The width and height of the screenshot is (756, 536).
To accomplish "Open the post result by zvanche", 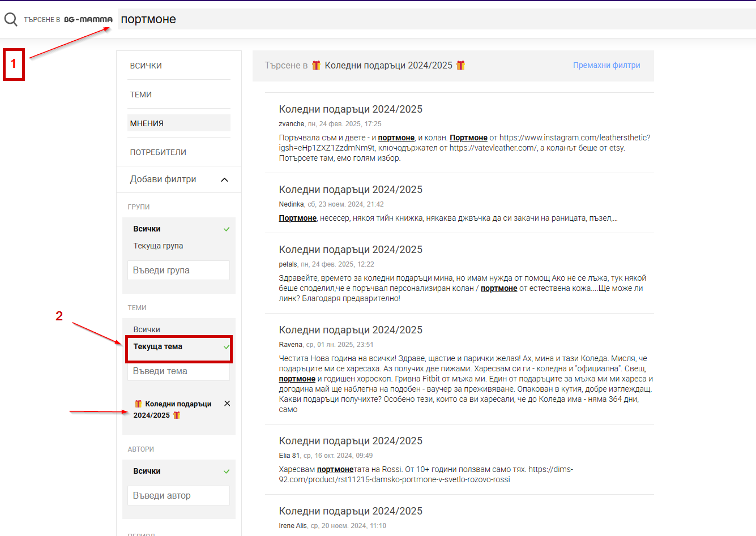I will 351,109.
